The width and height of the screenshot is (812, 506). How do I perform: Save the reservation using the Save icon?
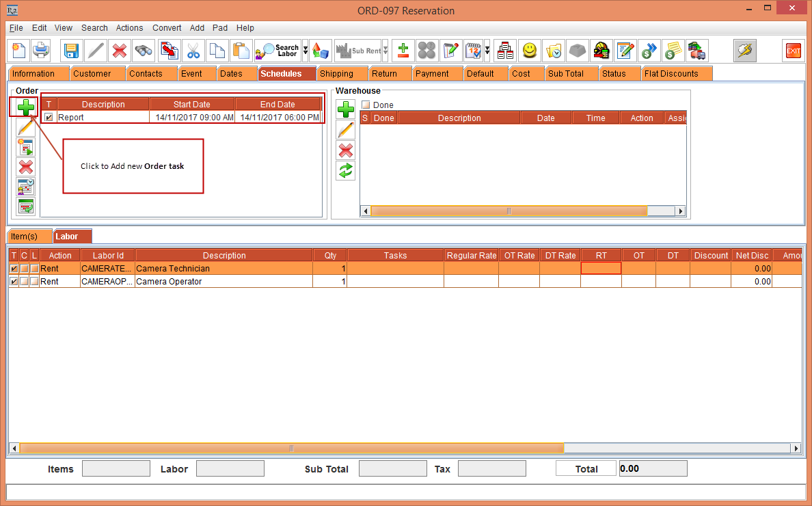(x=70, y=50)
